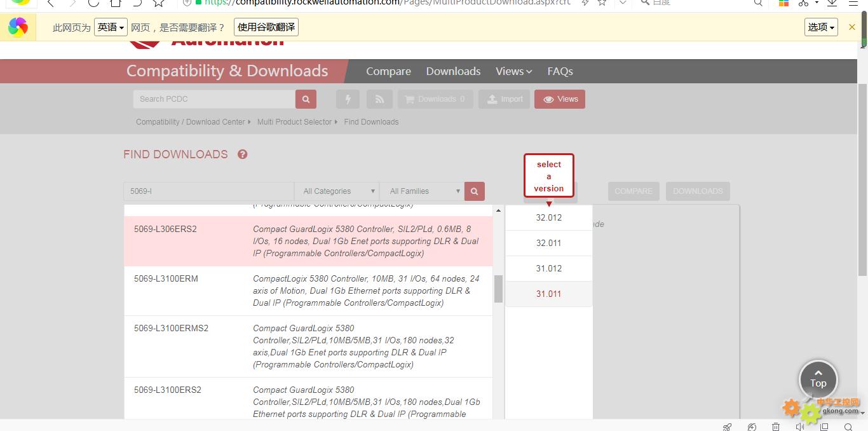Click the Find Downloads breadcrumb
Image resolution: width=868 pixels, height=431 pixels.
pos(371,122)
